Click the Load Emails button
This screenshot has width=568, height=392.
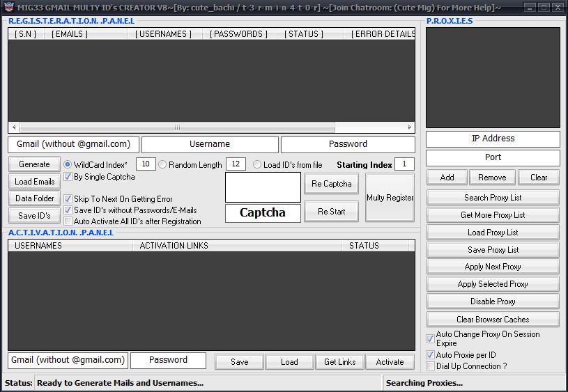(x=34, y=182)
